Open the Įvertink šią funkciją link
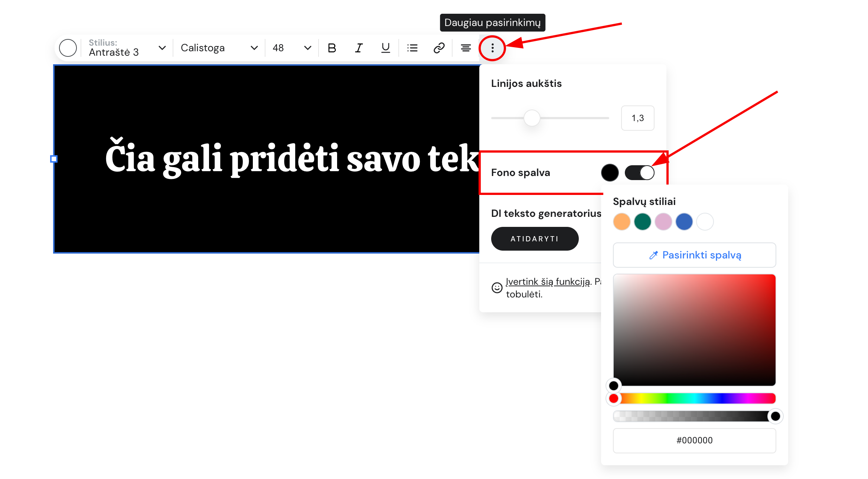 pyautogui.click(x=548, y=282)
